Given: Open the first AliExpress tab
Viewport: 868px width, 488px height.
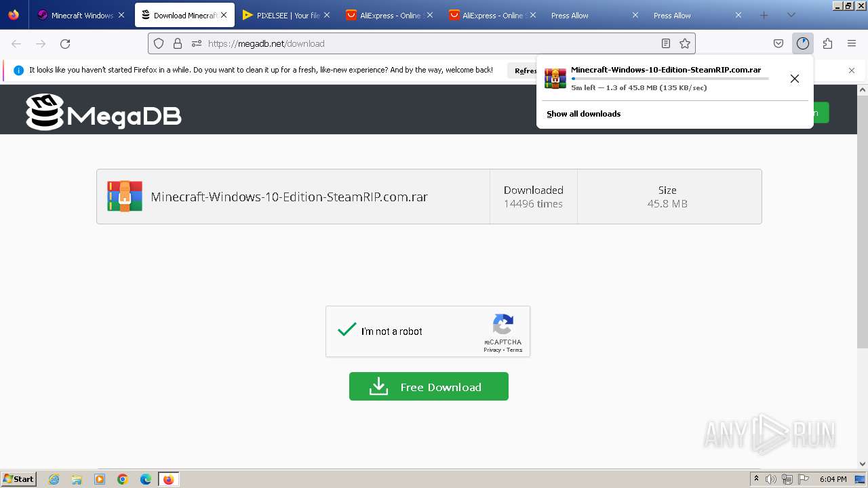Looking at the screenshot, I should (x=389, y=15).
